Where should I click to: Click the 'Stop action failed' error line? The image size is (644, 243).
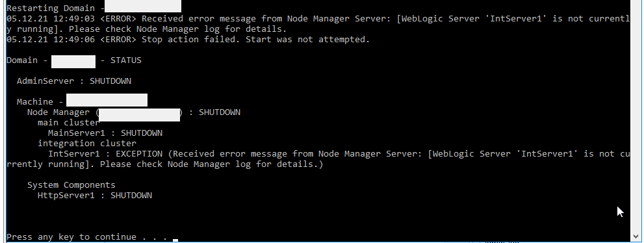[x=188, y=40]
